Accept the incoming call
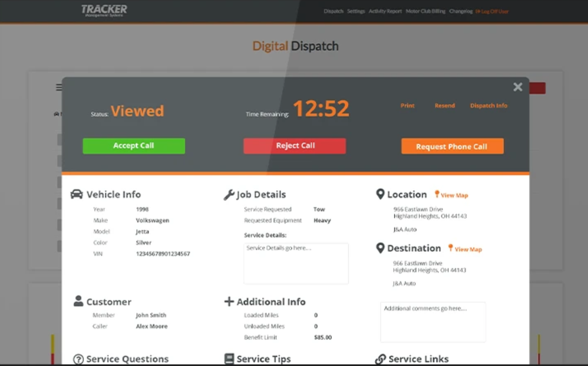This screenshot has width=588, height=366. point(133,145)
